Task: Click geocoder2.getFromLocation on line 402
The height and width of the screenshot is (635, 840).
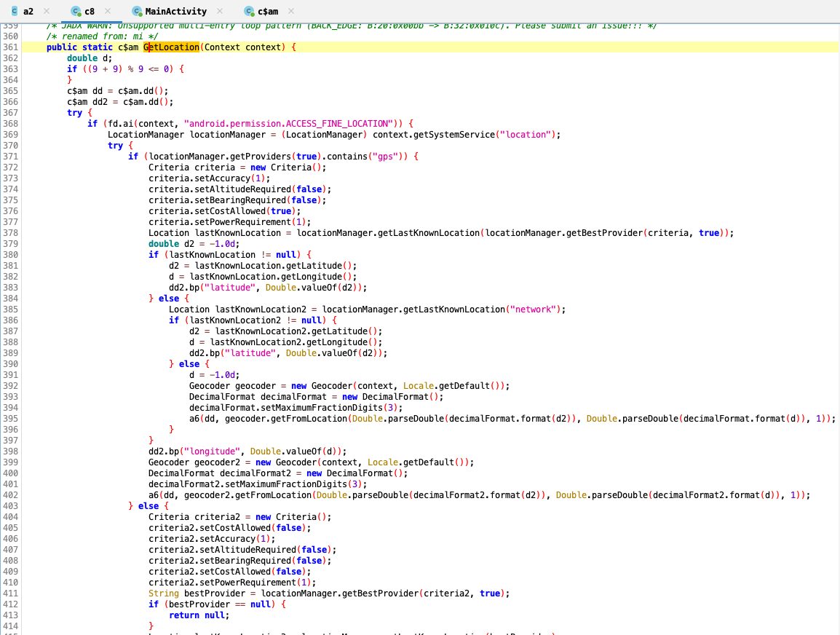Action: pos(248,495)
